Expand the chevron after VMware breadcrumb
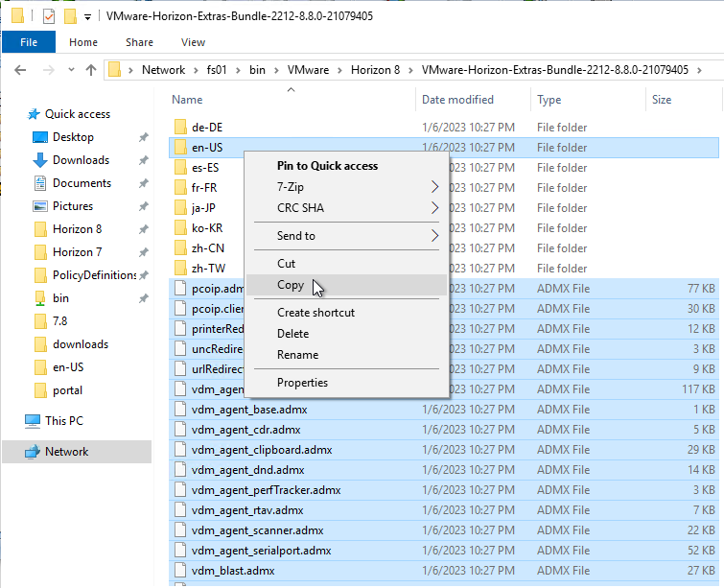724x588 pixels. click(x=339, y=70)
